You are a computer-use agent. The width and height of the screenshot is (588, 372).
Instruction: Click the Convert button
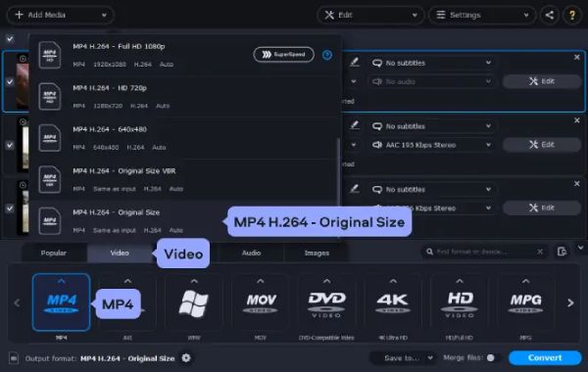[545, 357]
